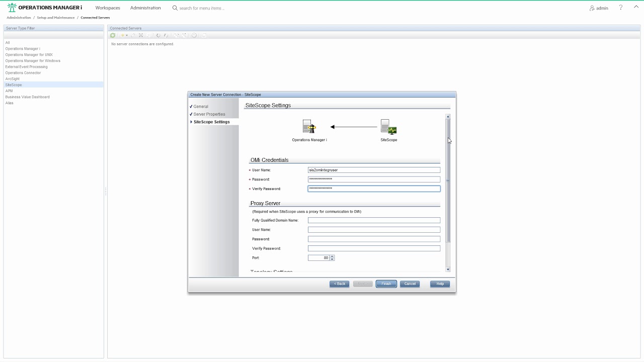Decrease the Port value with down arrow

click(332, 259)
